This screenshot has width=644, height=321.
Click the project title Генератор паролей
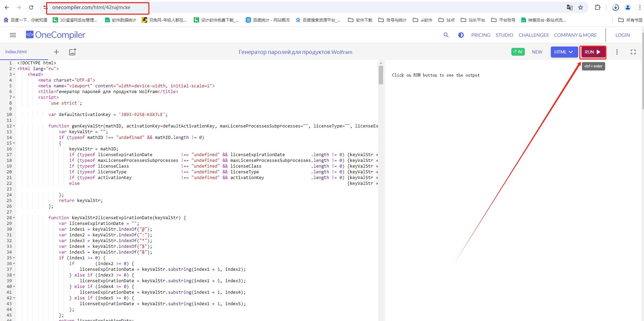coord(295,52)
